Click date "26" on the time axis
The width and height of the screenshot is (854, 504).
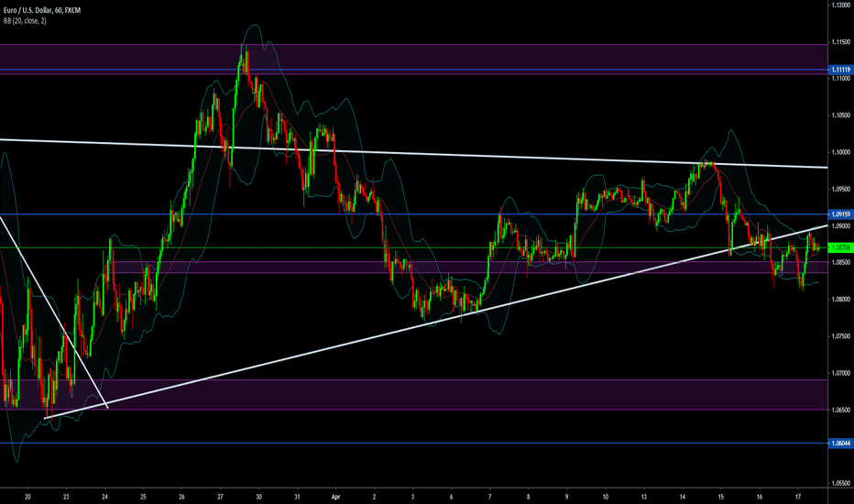182,497
